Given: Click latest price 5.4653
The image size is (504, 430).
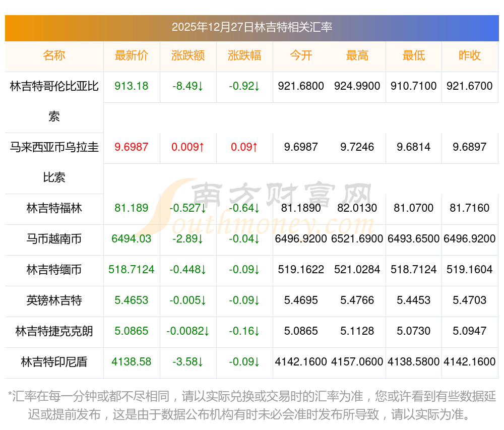Looking at the screenshot, I should (x=131, y=300).
